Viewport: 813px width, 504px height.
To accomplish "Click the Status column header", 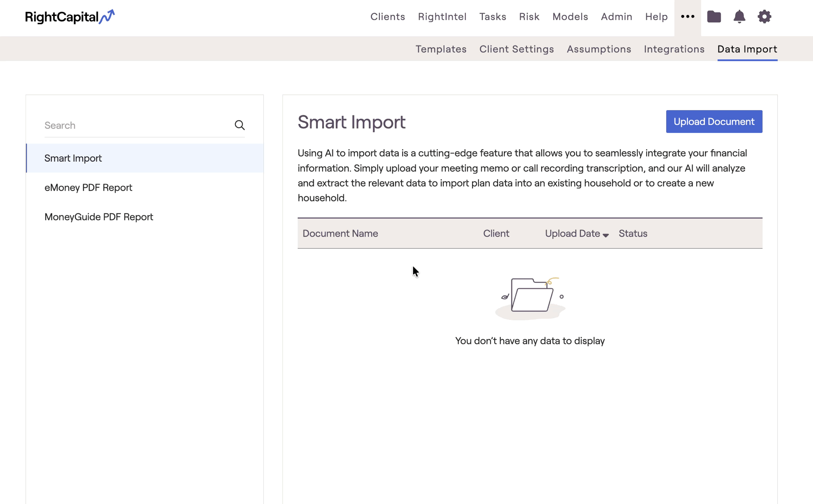I will pyautogui.click(x=633, y=233).
